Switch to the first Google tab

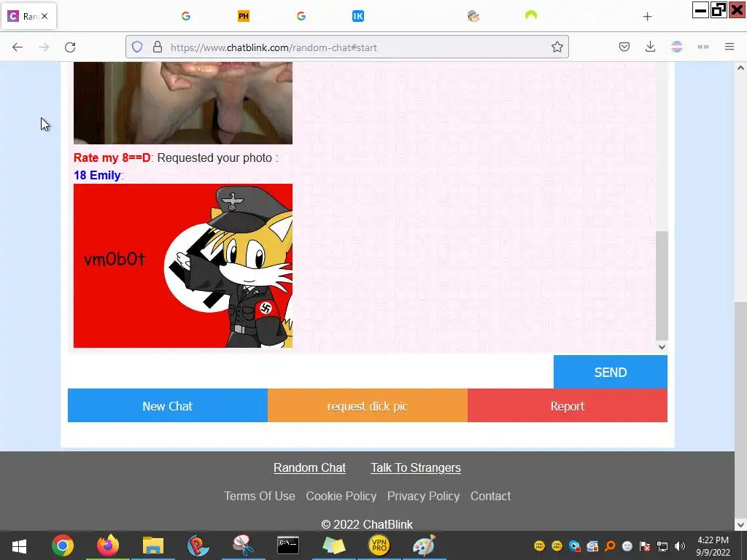pos(186,16)
